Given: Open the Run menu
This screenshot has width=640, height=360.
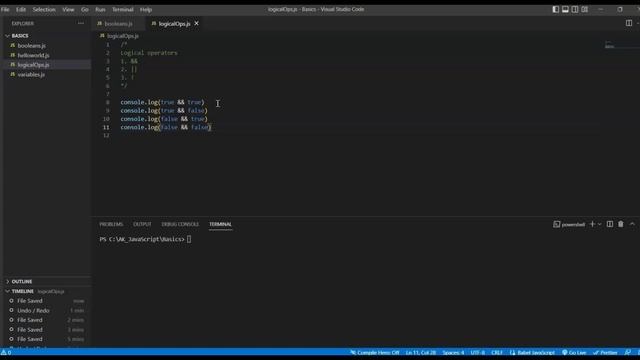Looking at the screenshot, I should tap(100, 9).
